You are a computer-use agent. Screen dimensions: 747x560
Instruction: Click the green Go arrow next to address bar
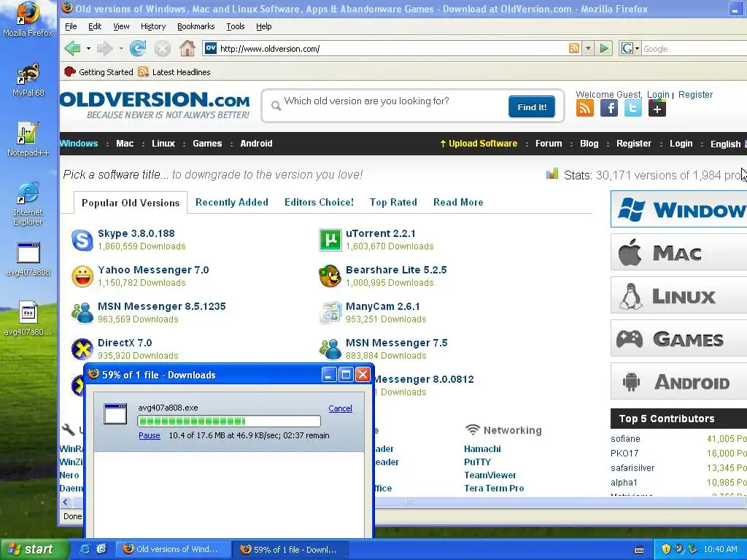tap(604, 48)
